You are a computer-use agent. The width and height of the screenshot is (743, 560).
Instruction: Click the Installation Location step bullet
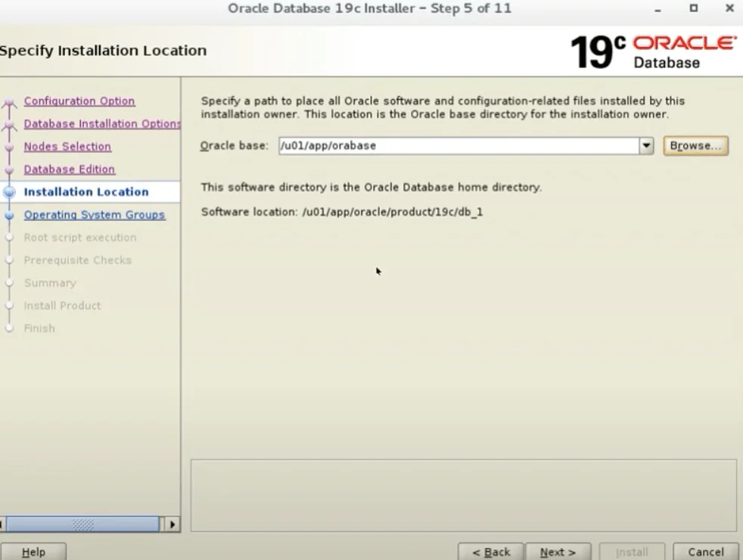coord(9,192)
